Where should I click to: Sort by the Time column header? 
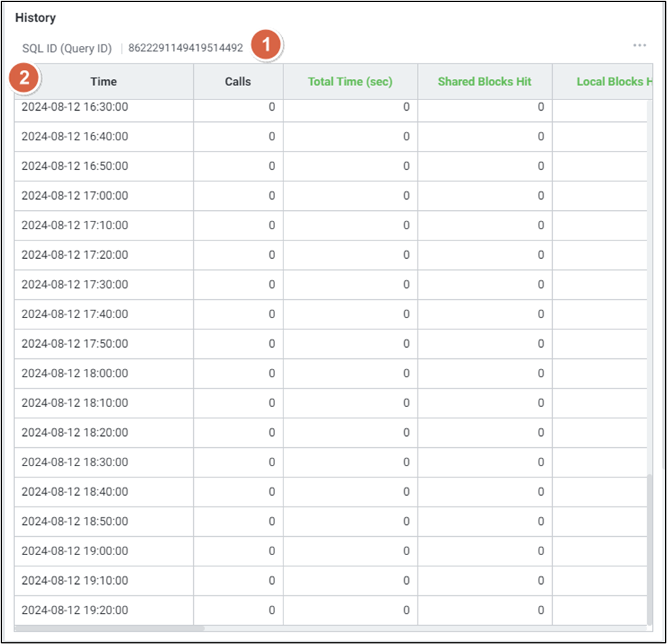pyautogui.click(x=104, y=82)
